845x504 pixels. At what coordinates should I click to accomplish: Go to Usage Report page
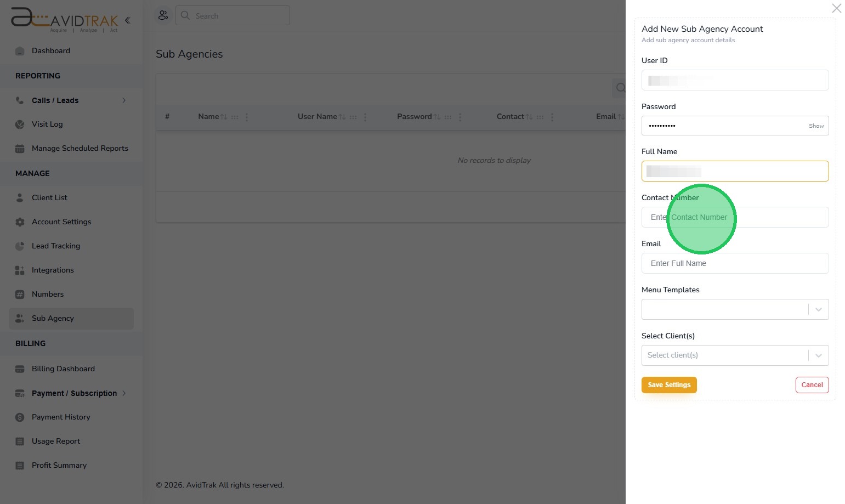(x=55, y=441)
